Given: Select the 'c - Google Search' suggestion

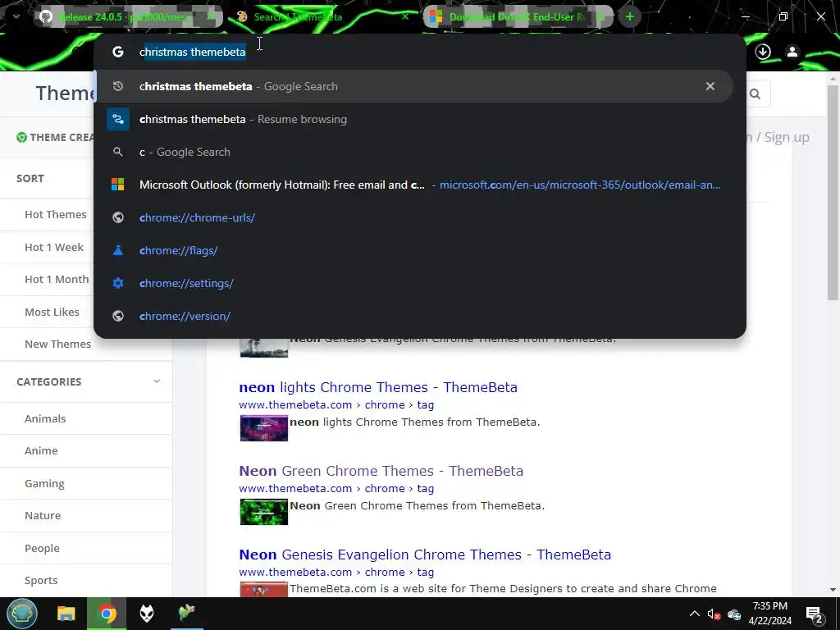Looking at the screenshot, I should click(x=413, y=152).
